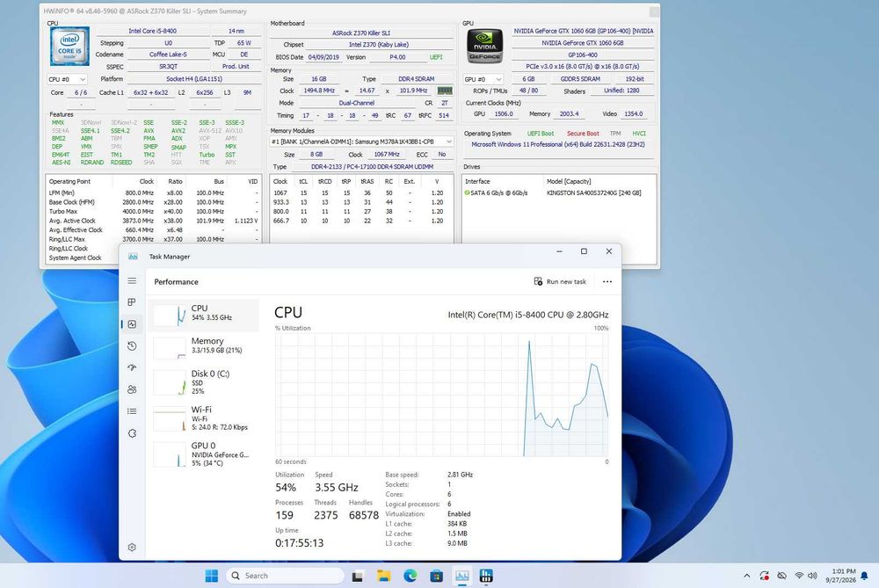Click Task Manager taskbar icon

coord(462,576)
